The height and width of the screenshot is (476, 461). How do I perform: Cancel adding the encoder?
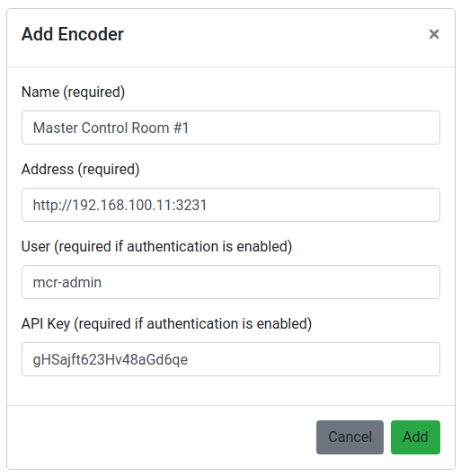[350, 437]
